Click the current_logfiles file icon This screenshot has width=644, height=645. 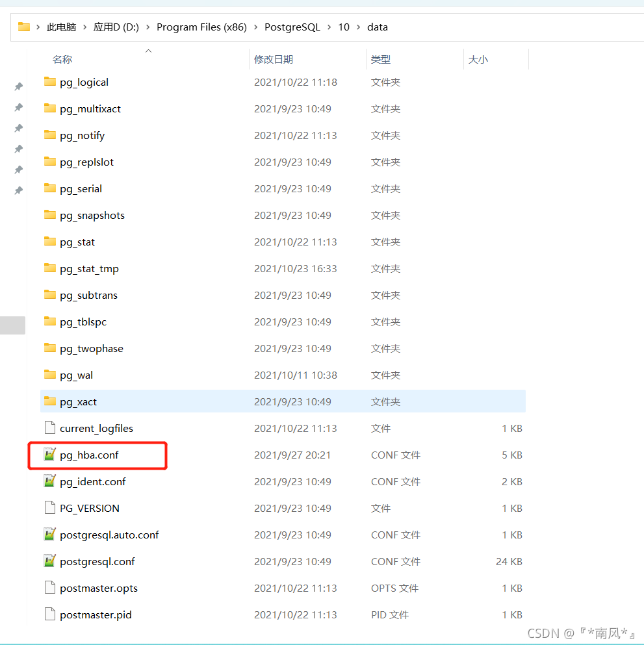click(x=50, y=428)
